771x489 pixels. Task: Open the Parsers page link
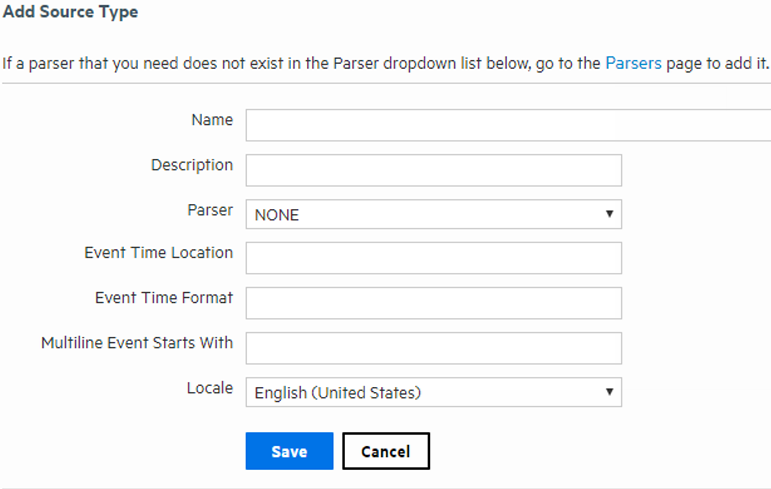[x=633, y=63]
